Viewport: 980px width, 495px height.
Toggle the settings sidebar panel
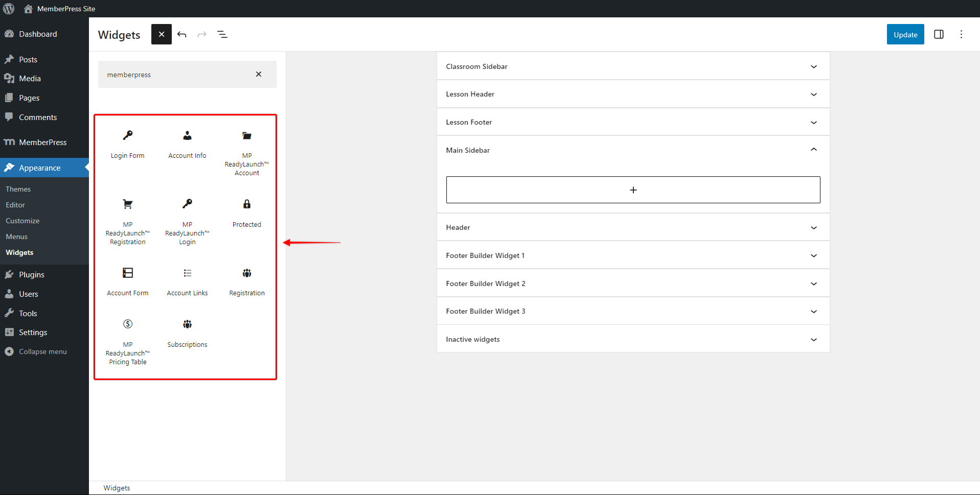(x=939, y=34)
